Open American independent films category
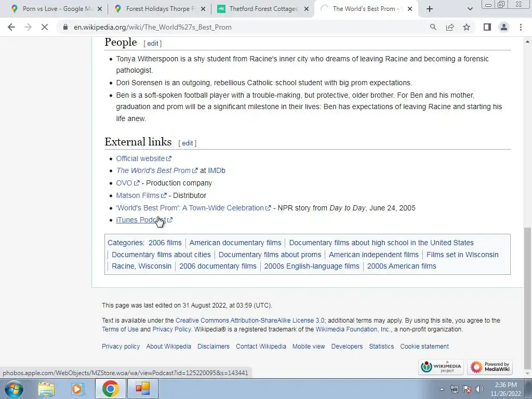Image resolution: width=532 pixels, height=399 pixels. 374,255
